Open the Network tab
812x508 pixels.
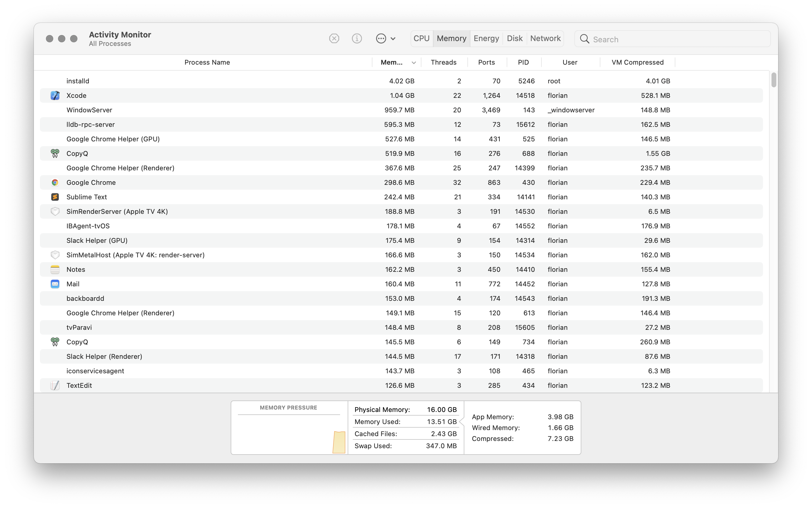click(545, 39)
